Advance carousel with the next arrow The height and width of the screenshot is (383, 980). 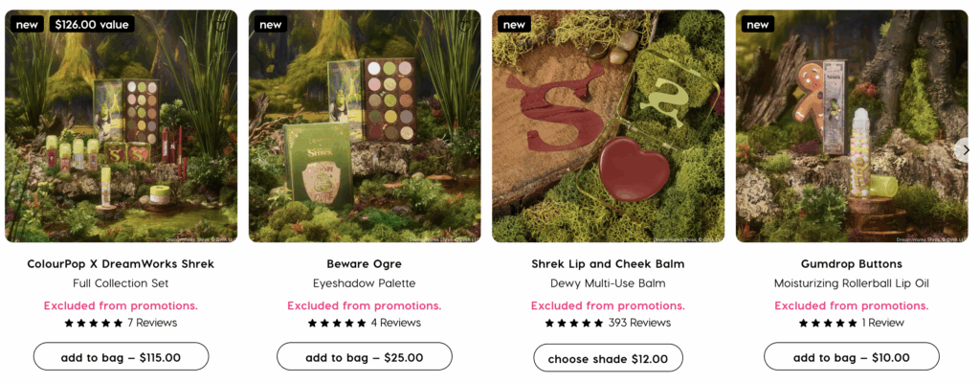tap(966, 149)
